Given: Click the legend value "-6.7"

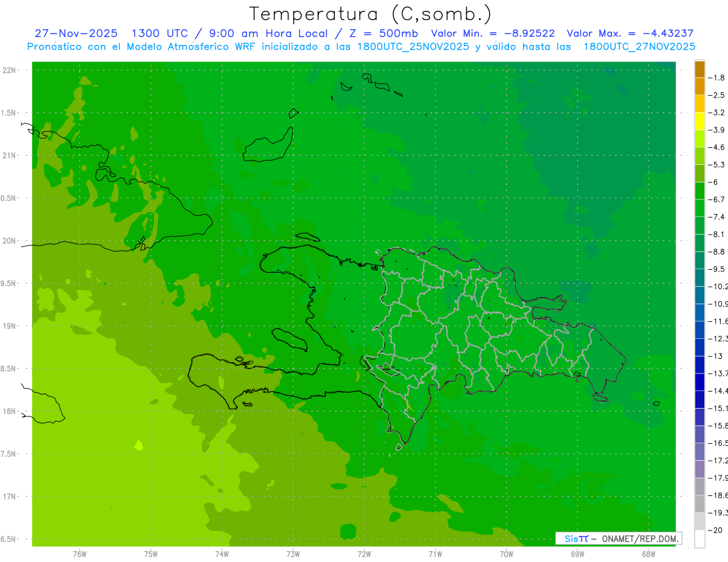Looking at the screenshot, I should tap(717, 199).
